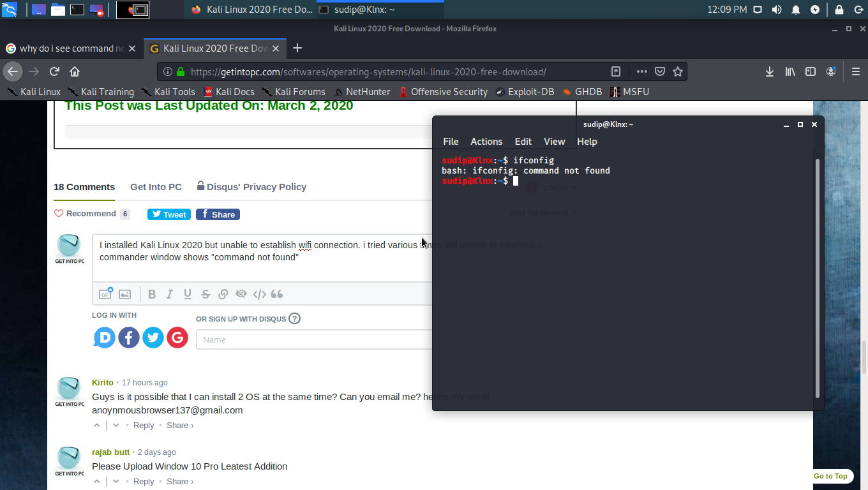Switch to the 'why do i see command' tab
868x490 pixels.
coord(71,48)
